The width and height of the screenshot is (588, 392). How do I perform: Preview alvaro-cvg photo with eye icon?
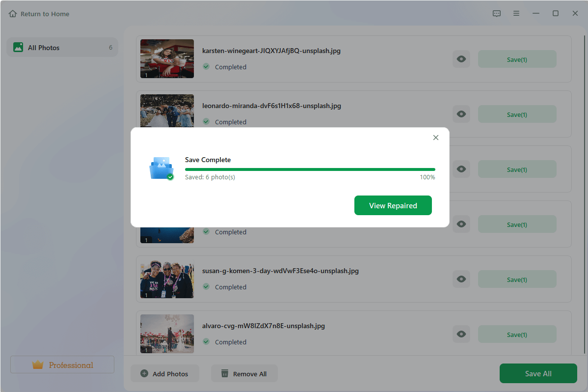click(461, 334)
